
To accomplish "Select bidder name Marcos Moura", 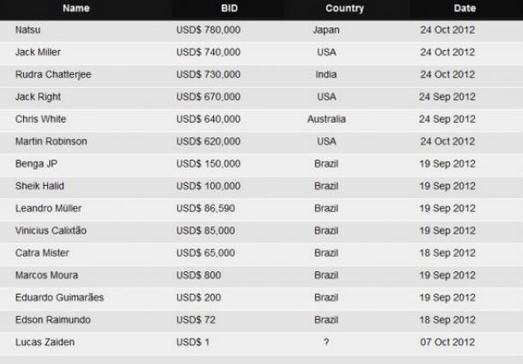I will 47,275.
